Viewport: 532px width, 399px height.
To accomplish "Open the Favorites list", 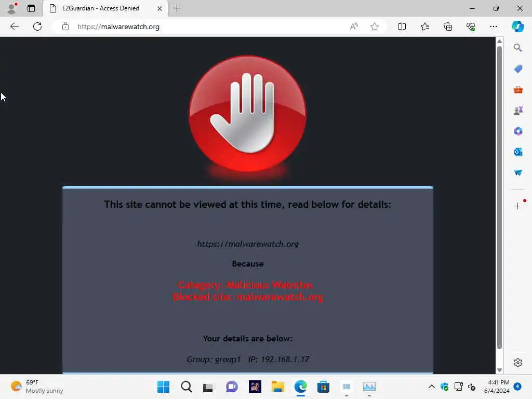I will tap(425, 26).
